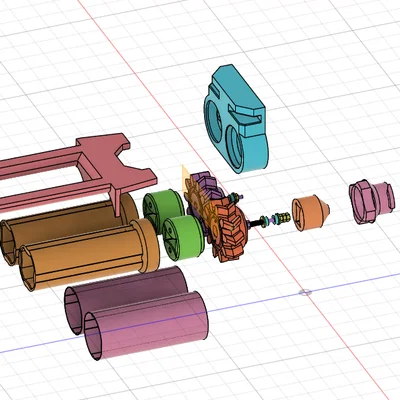
Task: Click the front pink tube sleeve
Action: [147, 325]
